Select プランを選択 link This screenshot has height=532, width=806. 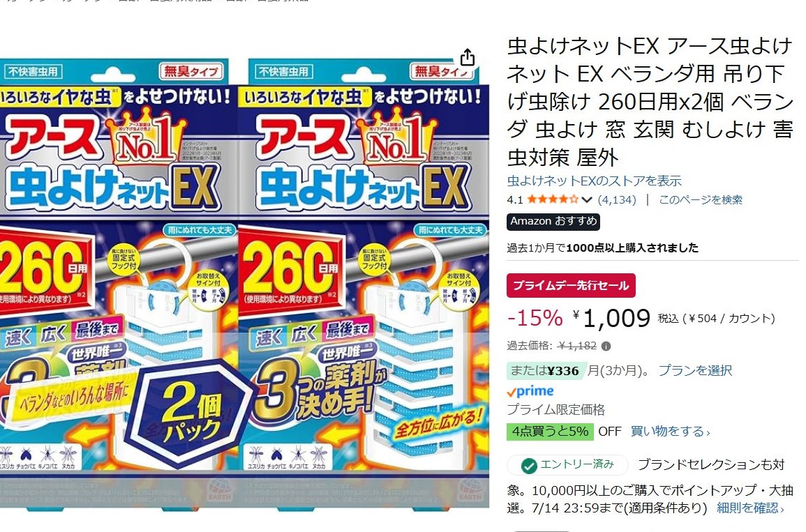pos(695,370)
